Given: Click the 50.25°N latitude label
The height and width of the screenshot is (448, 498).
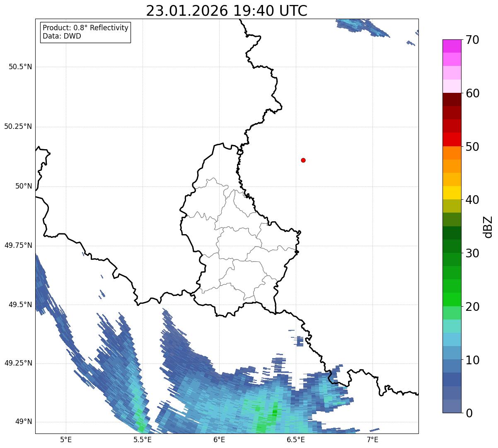Looking at the screenshot, I should [18, 126].
